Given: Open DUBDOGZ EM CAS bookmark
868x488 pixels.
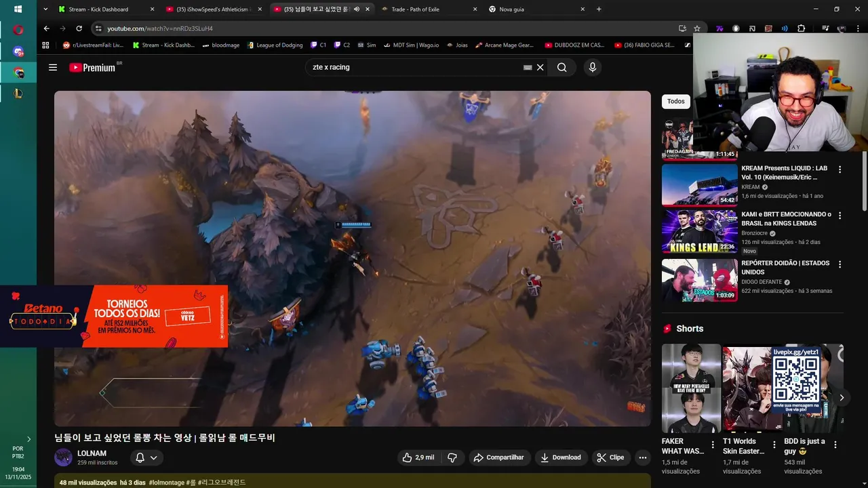Looking at the screenshot, I should point(575,45).
